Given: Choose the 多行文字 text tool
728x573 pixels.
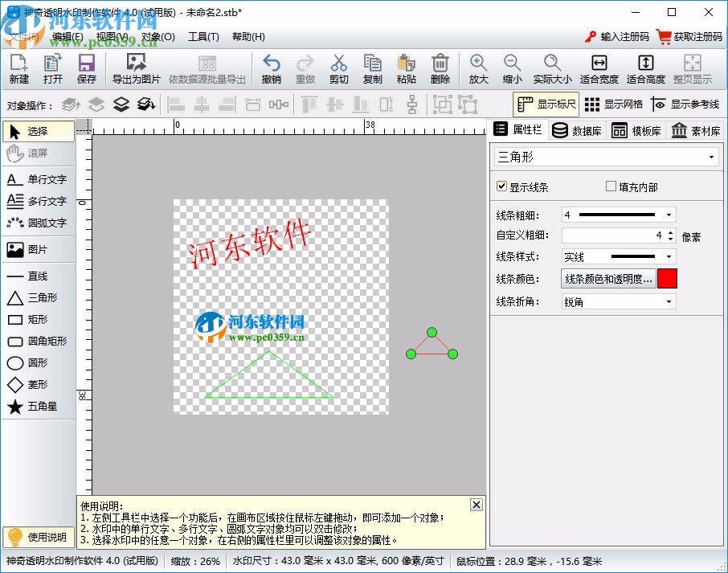Looking at the screenshot, I should point(39,201).
